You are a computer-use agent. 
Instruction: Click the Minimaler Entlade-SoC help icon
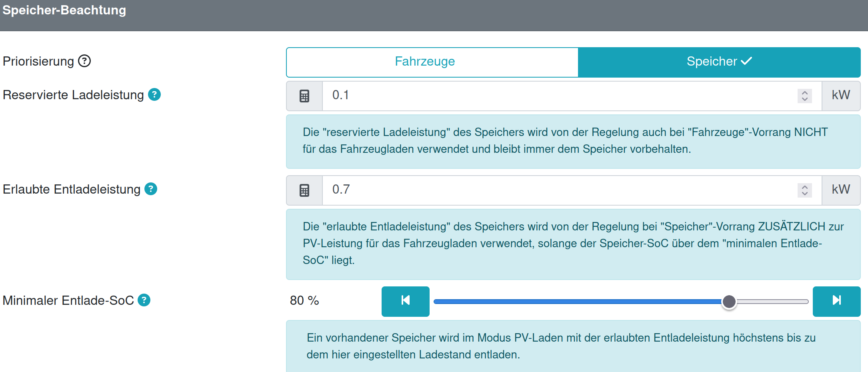(x=144, y=300)
